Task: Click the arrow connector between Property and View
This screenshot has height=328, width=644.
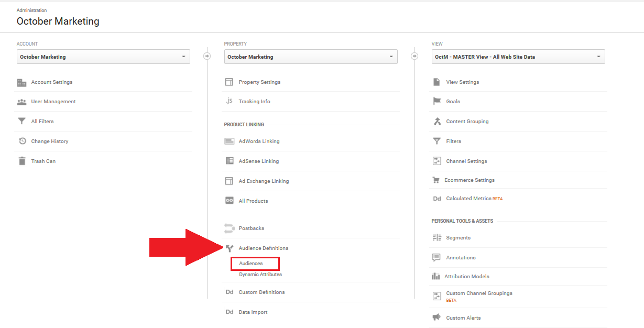Action: pyautogui.click(x=414, y=56)
